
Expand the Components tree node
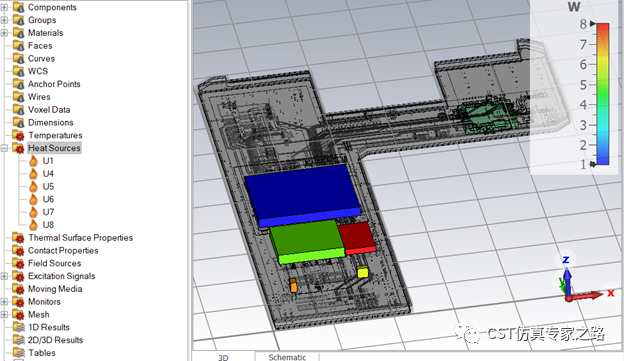4,7
